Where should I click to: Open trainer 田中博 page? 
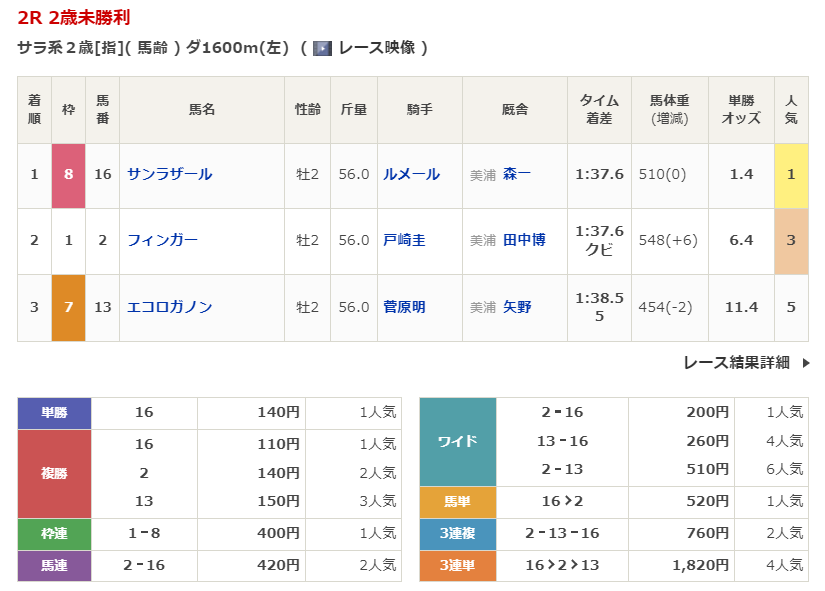[524, 240]
